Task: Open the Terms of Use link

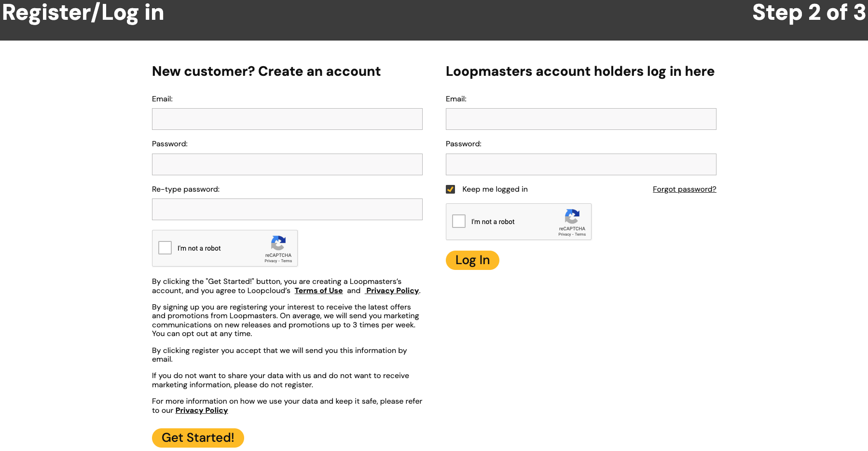Action: [x=318, y=291]
